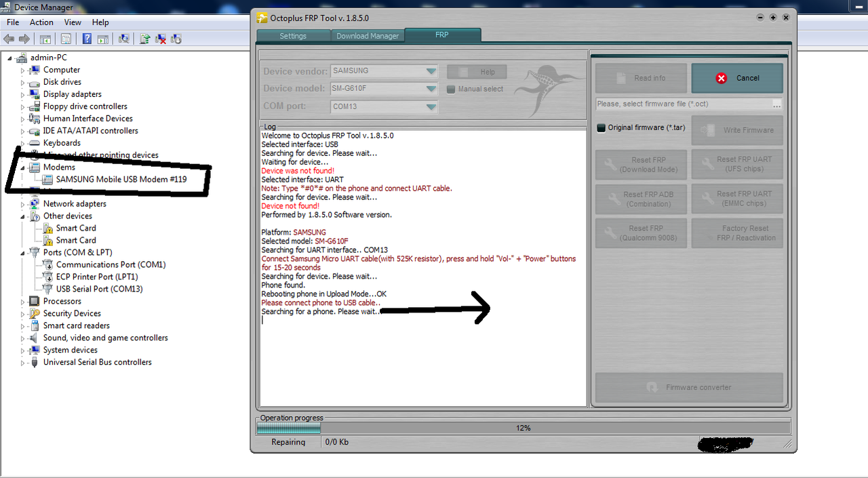The height and width of the screenshot is (478, 868).
Task: Click Reset FRP (Qualcomm 9008) button
Action: click(x=641, y=233)
